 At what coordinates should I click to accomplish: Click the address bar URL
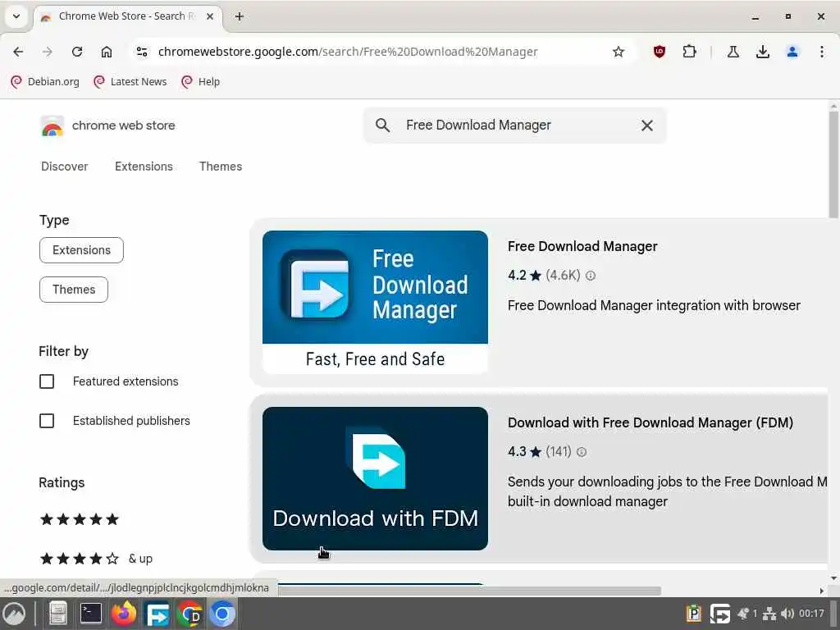pos(348,52)
